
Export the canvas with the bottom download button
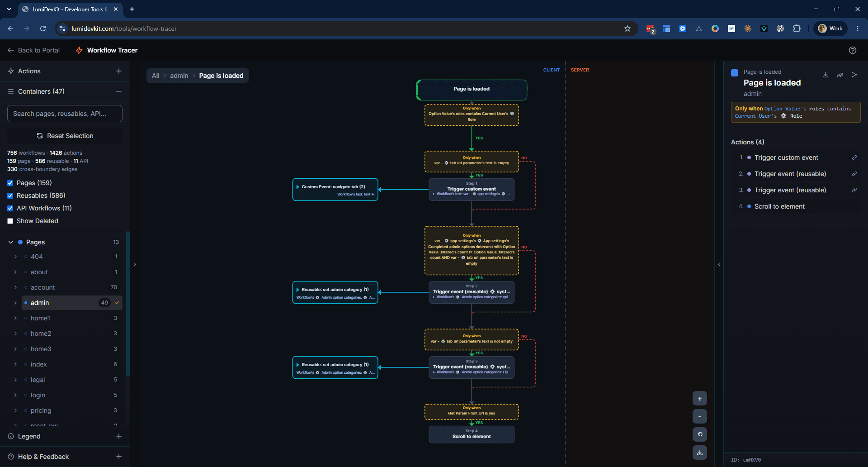click(700, 453)
